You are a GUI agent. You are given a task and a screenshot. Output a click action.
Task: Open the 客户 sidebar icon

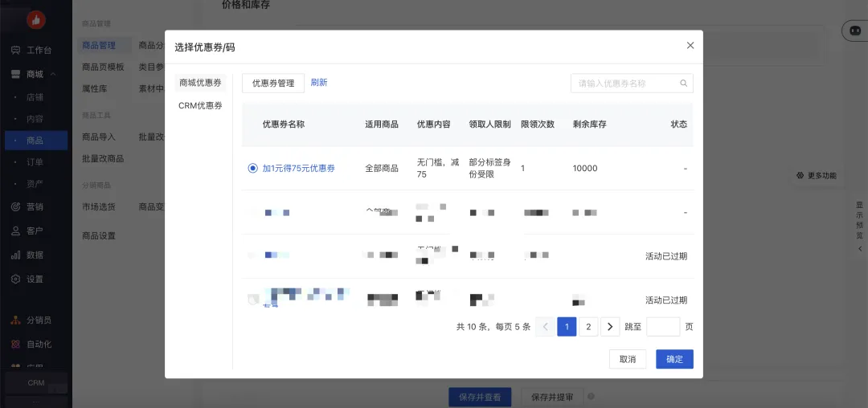click(x=15, y=231)
